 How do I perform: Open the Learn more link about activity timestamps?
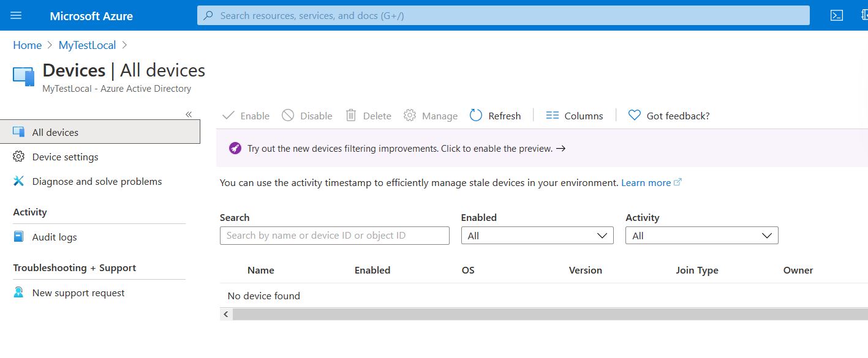click(x=646, y=182)
